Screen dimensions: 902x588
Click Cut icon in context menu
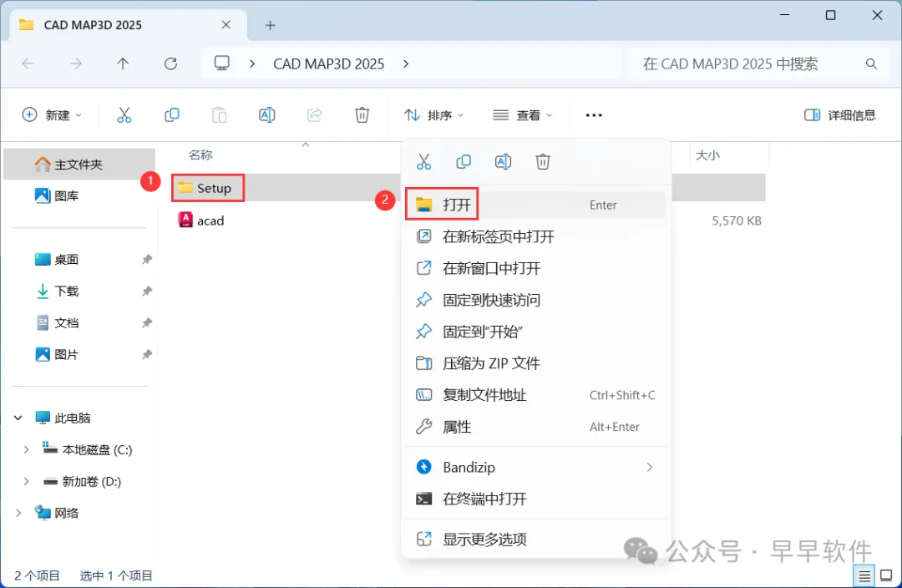tap(424, 162)
